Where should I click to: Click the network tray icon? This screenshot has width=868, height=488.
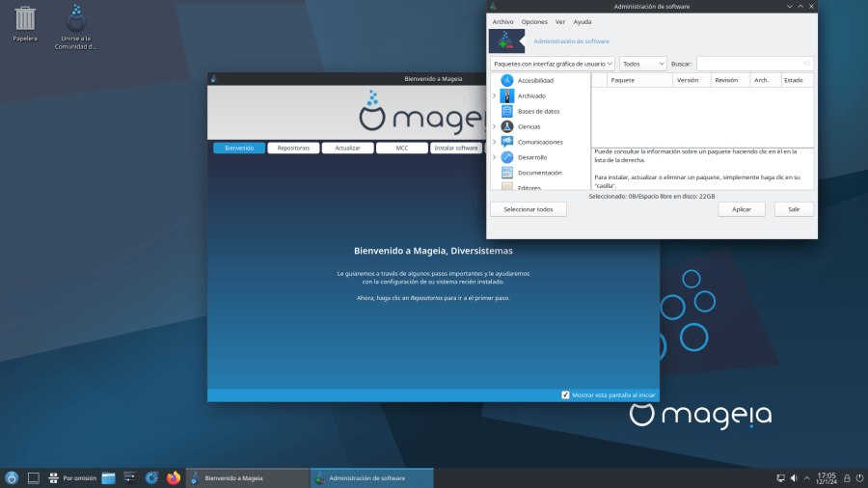[x=780, y=477]
